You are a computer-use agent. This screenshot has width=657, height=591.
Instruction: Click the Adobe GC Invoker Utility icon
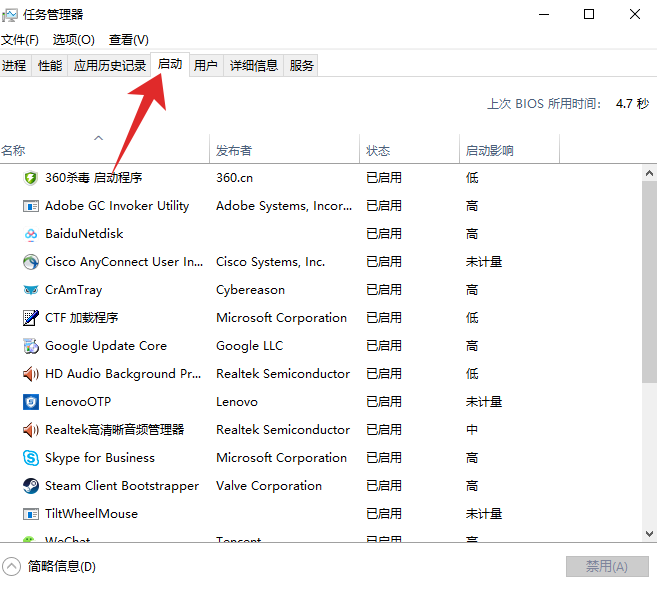tap(31, 206)
